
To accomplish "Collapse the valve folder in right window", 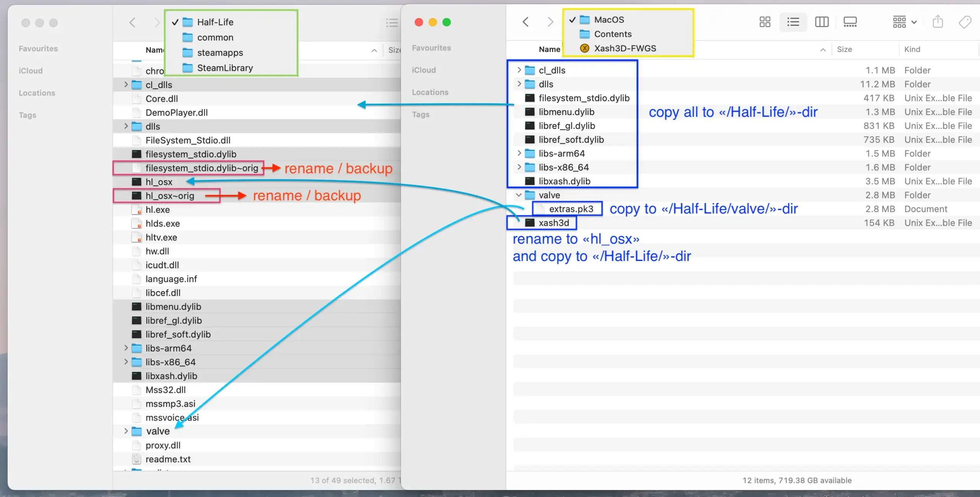I will tap(519, 195).
